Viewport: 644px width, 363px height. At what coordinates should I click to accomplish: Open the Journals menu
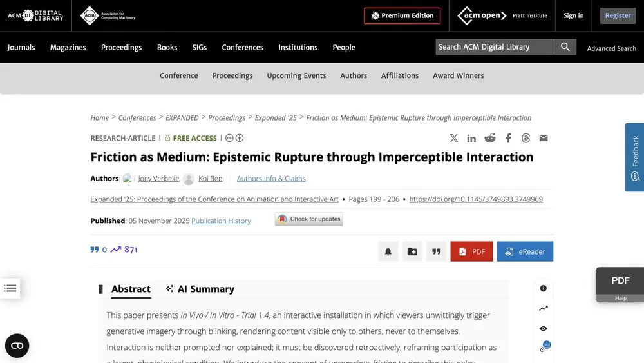click(21, 47)
